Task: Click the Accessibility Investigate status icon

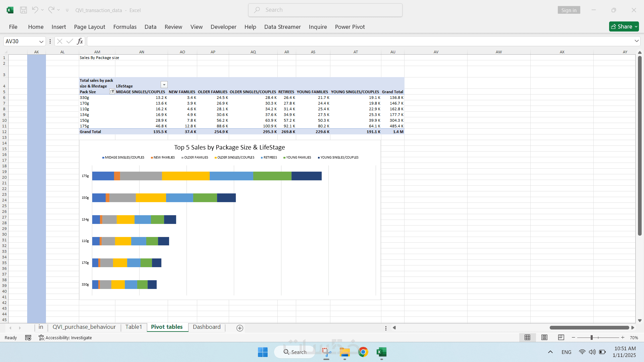Action: pos(41,338)
